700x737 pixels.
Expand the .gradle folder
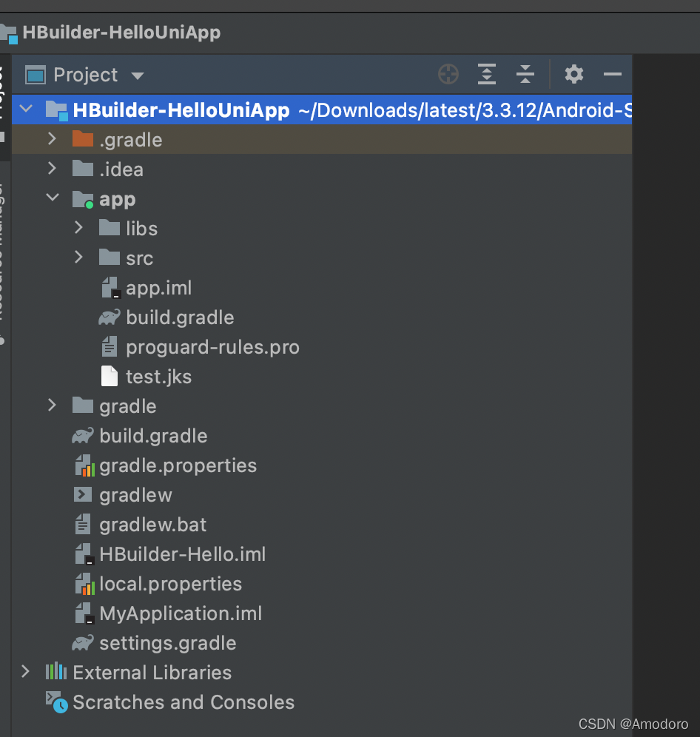coord(52,138)
